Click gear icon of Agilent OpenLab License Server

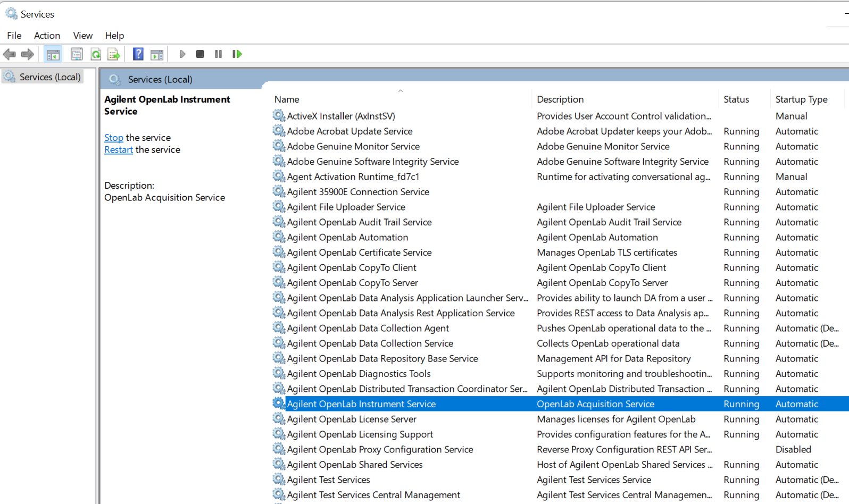click(279, 418)
